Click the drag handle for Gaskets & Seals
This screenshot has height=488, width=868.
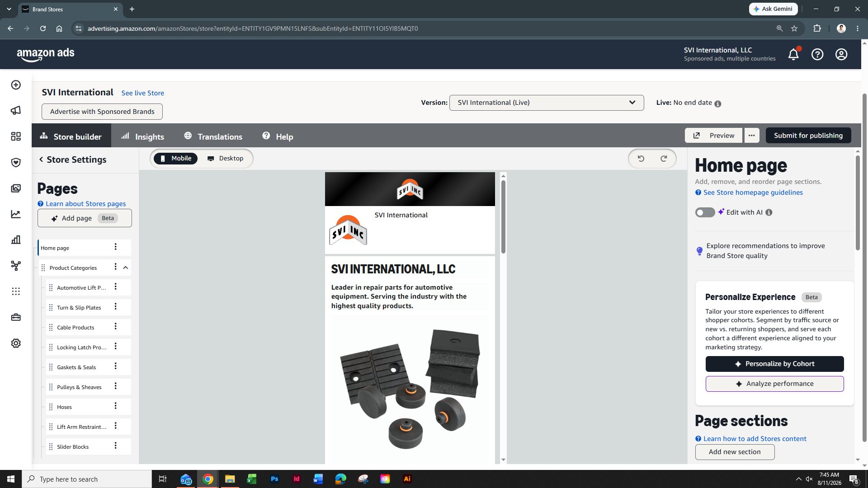click(51, 367)
